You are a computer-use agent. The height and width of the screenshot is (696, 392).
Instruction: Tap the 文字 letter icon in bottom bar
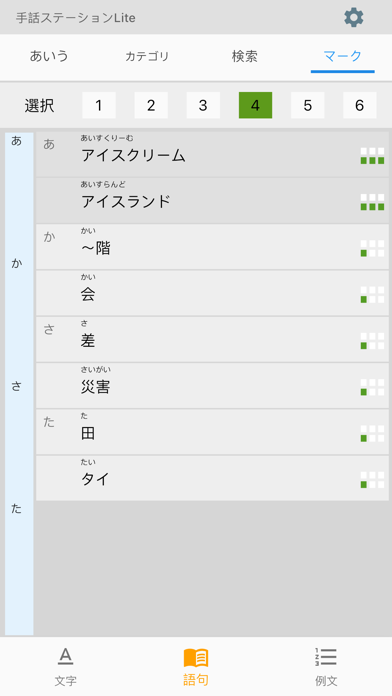tap(65, 656)
